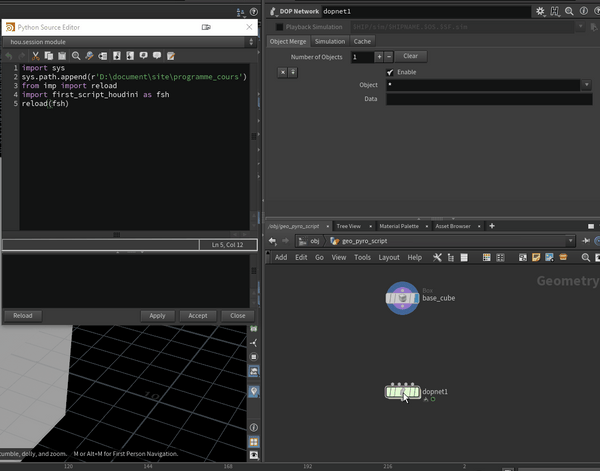Click the colored grid palette icon in network toolbar

(x=486, y=258)
